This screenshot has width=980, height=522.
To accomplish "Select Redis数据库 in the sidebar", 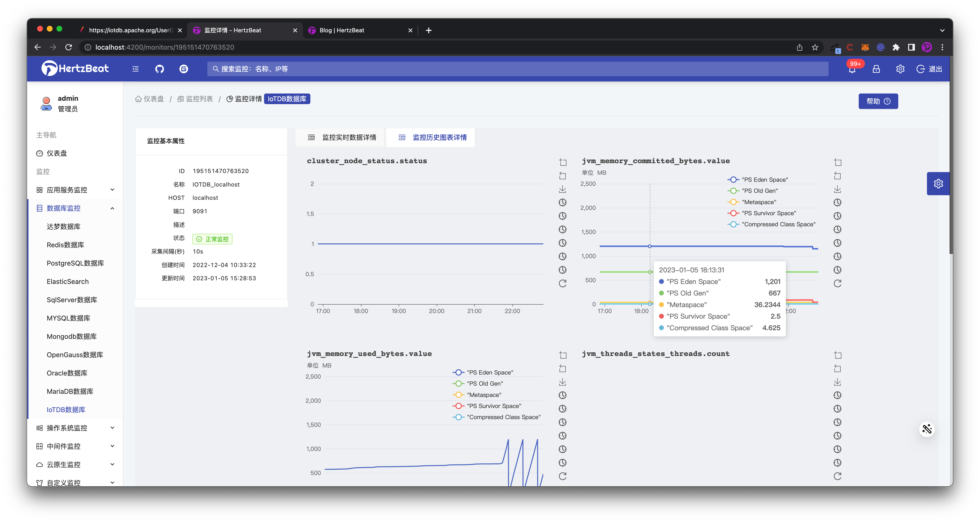I will 65,245.
